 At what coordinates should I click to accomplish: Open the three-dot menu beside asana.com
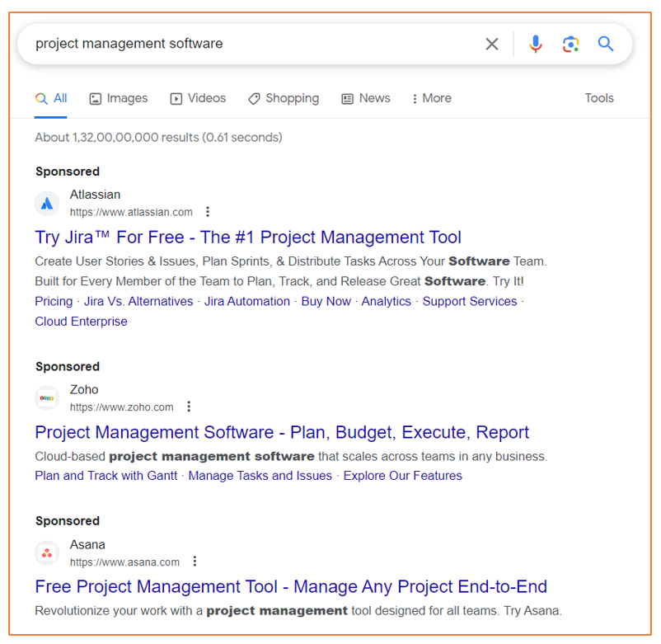point(195,561)
